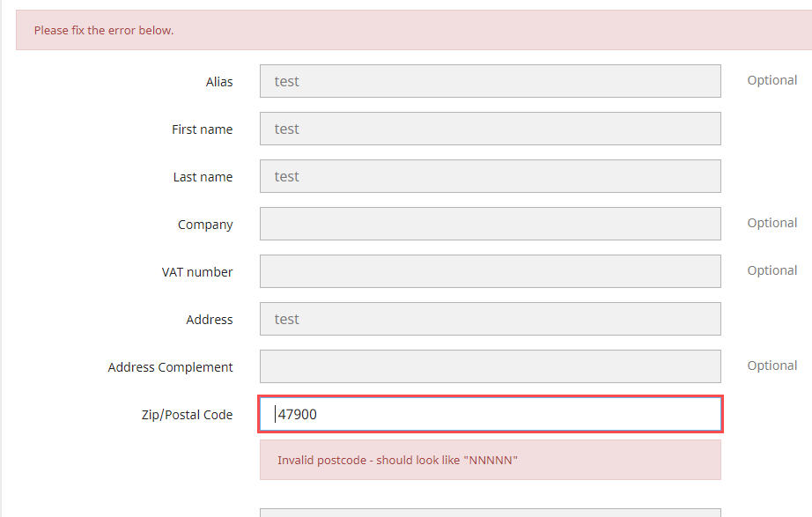
Task: Click the Optional label beside Address Complement
Action: (x=772, y=365)
